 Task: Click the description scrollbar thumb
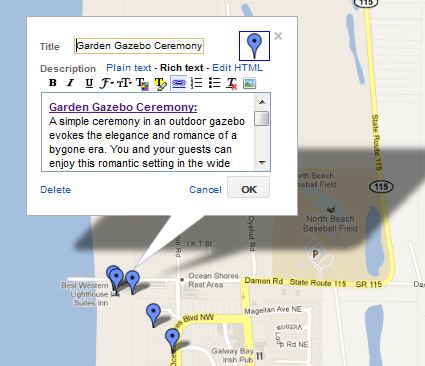pos(262,119)
